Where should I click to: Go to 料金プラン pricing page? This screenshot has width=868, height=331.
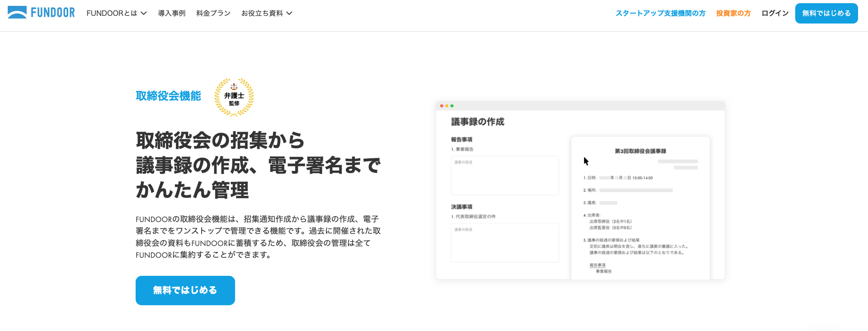(x=213, y=14)
